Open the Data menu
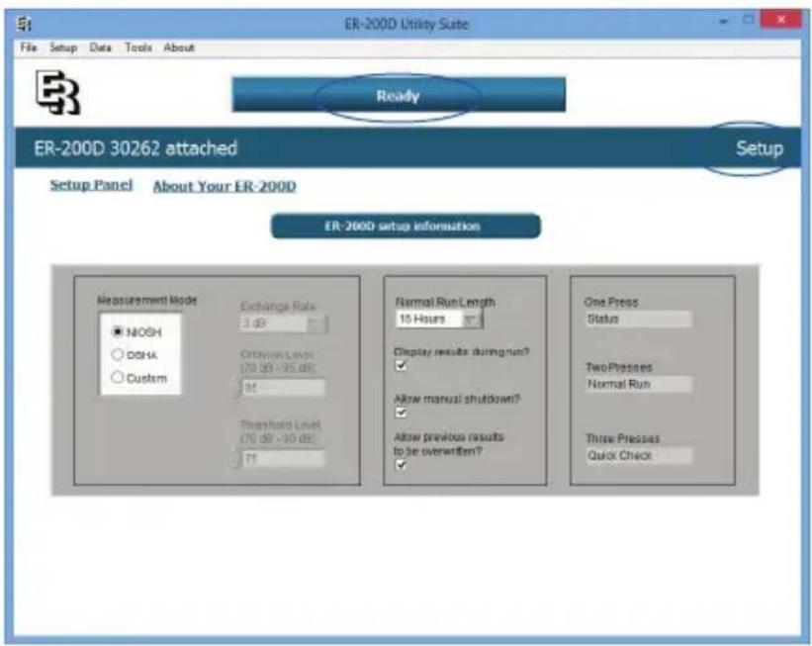812x646 pixels. coord(100,47)
